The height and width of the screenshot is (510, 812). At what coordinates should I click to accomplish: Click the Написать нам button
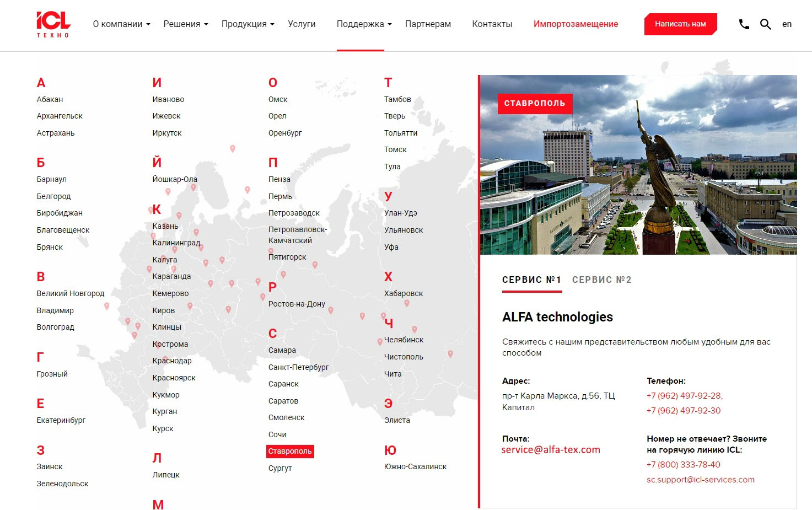coord(680,24)
